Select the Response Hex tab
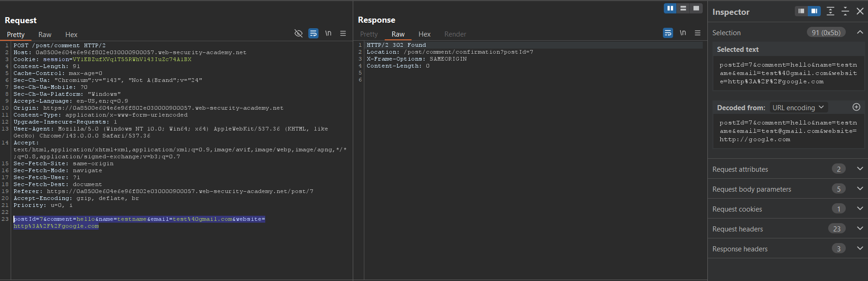 coord(425,34)
